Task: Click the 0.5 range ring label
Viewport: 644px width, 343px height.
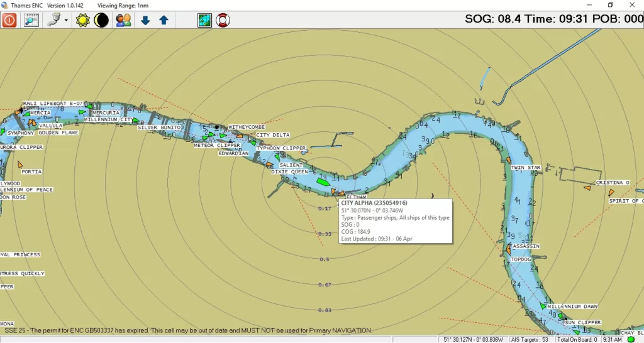Action: tap(325, 259)
